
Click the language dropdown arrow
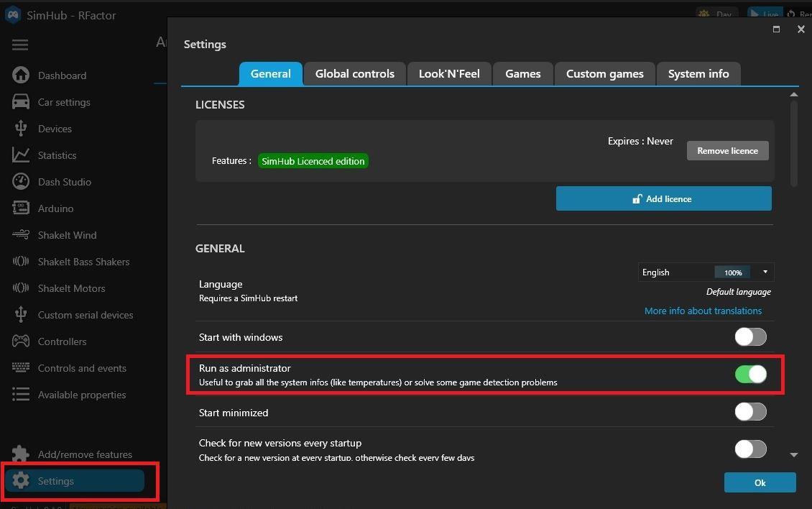coord(765,272)
